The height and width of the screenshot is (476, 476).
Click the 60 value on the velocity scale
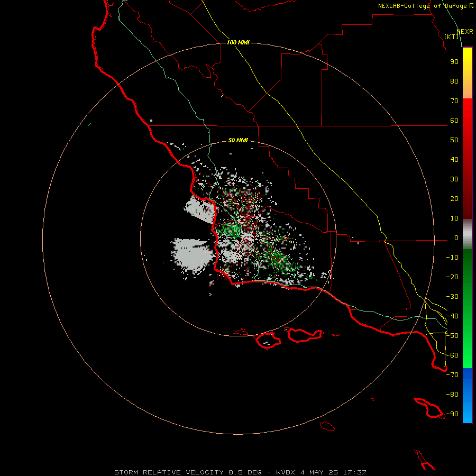pyautogui.click(x=454, y=120)
